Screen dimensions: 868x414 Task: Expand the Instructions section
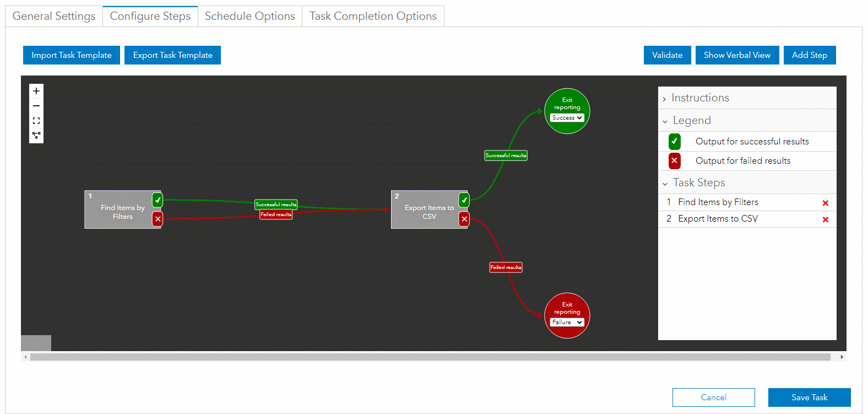[x=699, y=98]
